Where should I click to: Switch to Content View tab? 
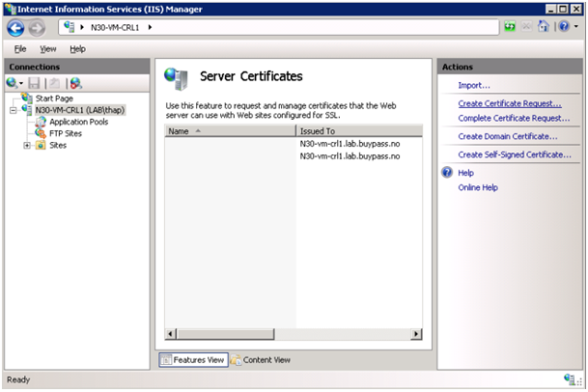click(261, 360)
